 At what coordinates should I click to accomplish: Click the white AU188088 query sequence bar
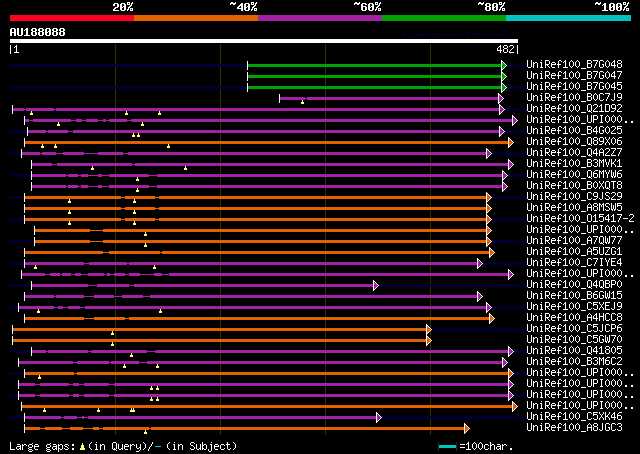click(264, 41)
